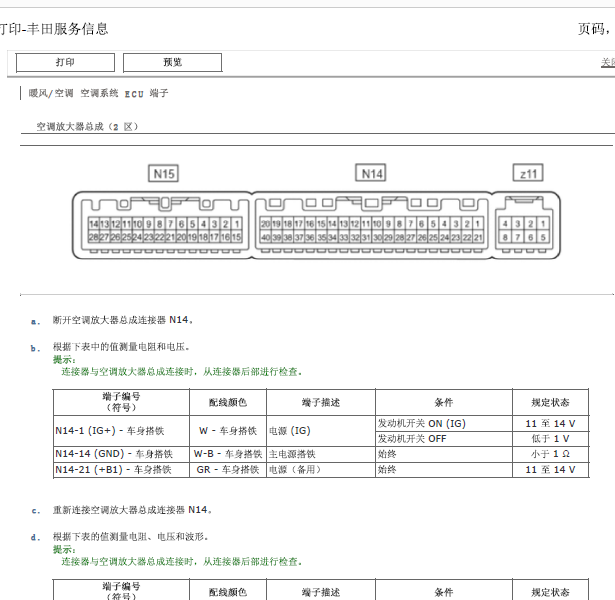Screen dimensions: 615x600
Task: Select the page title 打印-丰田服务信息
Action: [x=53, y=29]
